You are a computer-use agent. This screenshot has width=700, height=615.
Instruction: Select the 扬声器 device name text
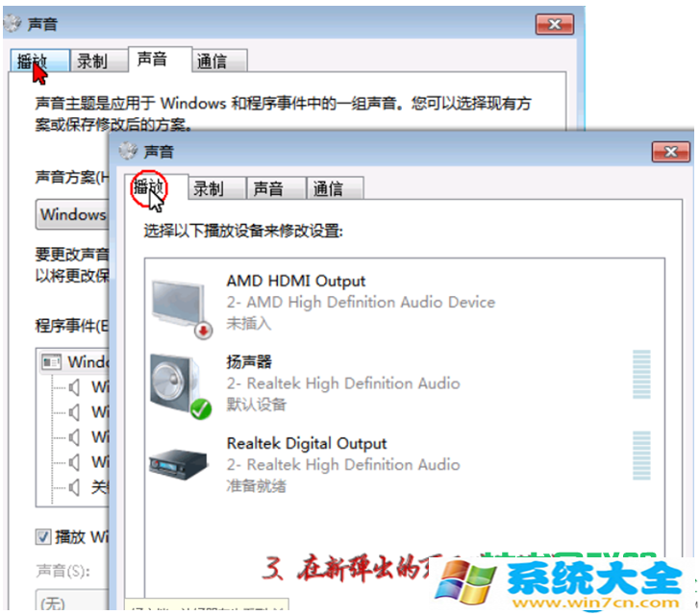249,362
